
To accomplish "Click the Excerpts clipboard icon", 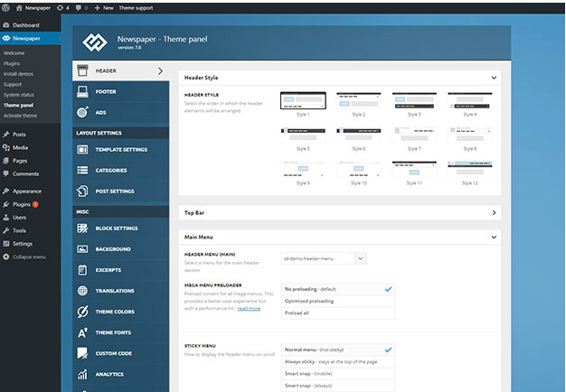I will click(x=82, y=270).
